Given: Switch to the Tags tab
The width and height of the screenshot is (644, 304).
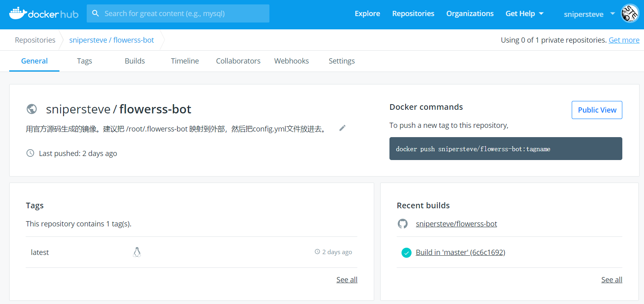Looking at the screenshot, I should click(x=84, y=61).
